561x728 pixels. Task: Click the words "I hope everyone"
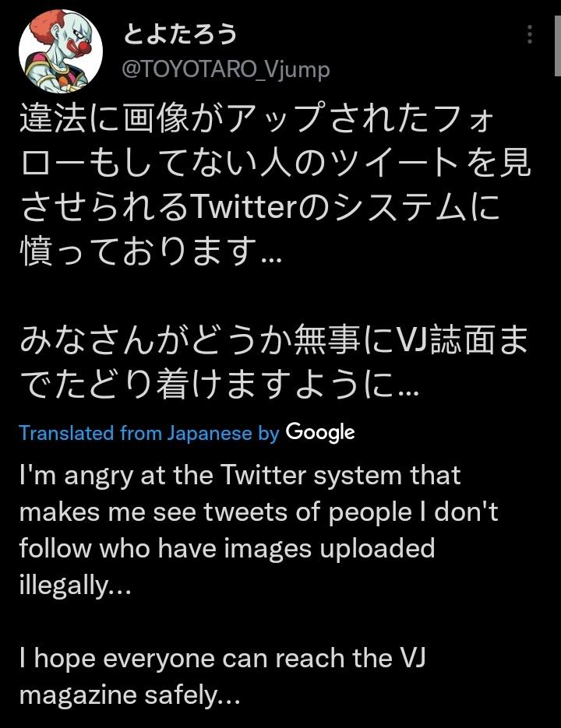107,659
